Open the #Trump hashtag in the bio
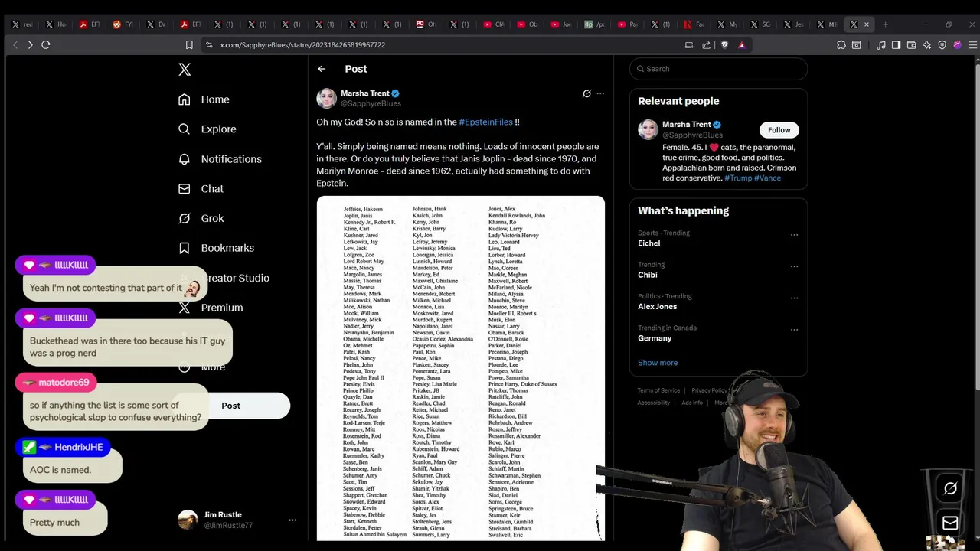This screenshot has height=551, width=980. (738, 178)
